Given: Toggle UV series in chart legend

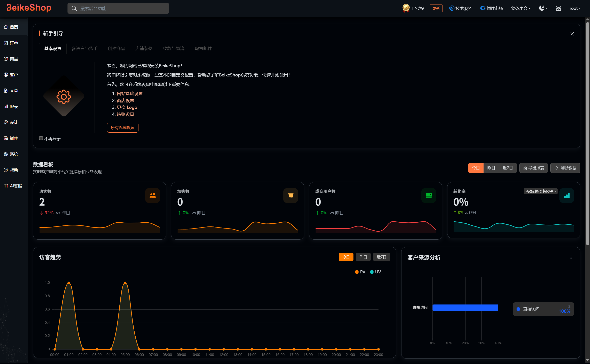Looking at the screenshot, I should pos(375,272).
